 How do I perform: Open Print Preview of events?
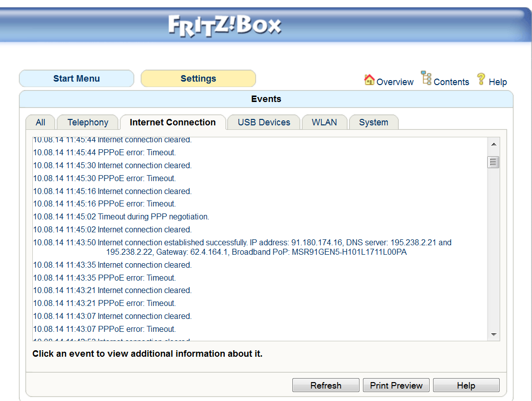(396, 386)
